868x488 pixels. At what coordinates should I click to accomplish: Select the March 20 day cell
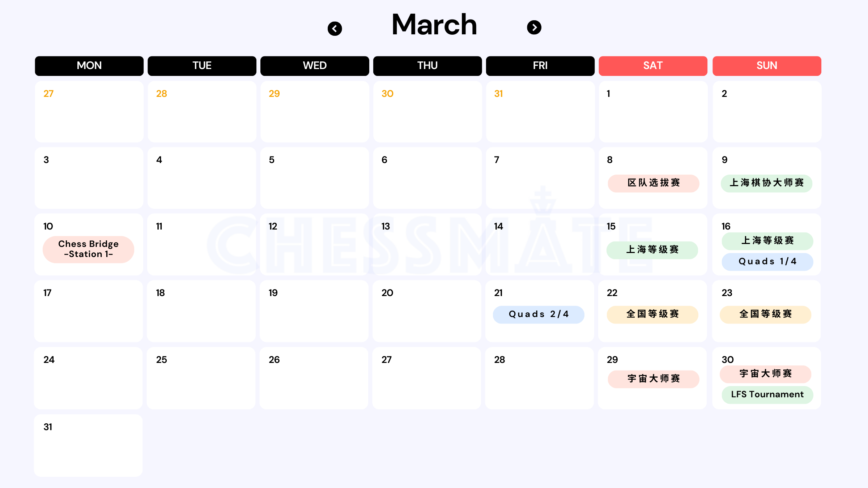point(427,311)
